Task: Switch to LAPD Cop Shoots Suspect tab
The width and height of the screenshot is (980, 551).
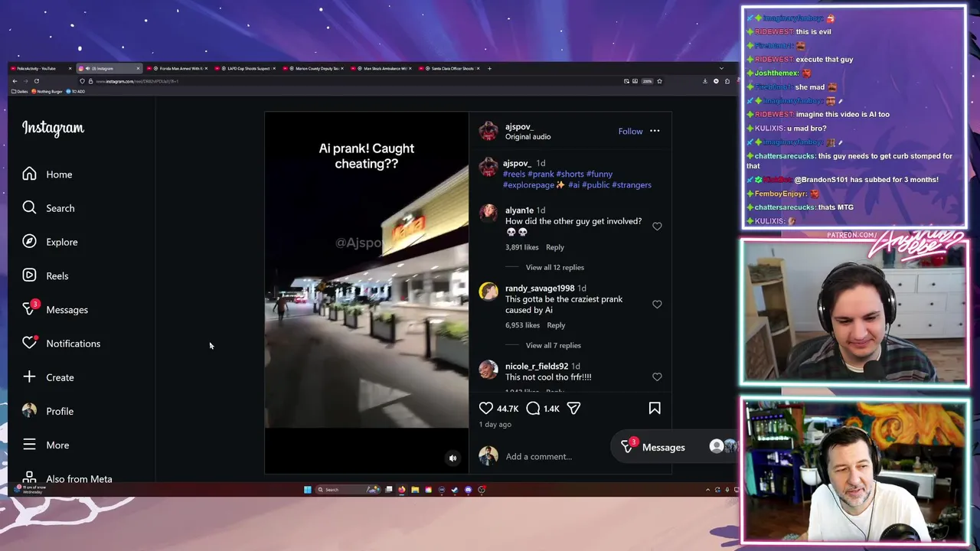Action: [247, 68]
